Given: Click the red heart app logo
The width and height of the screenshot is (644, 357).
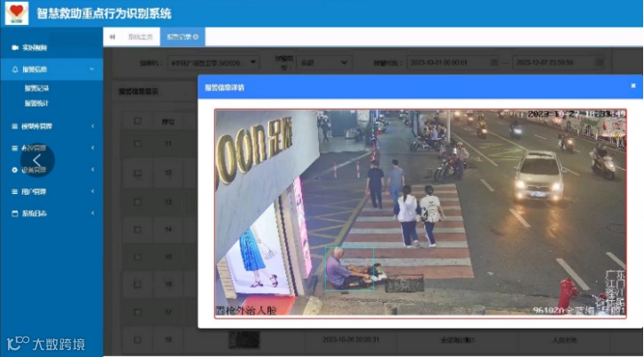Looking at the screenshot, I should [x=17, y=12].
